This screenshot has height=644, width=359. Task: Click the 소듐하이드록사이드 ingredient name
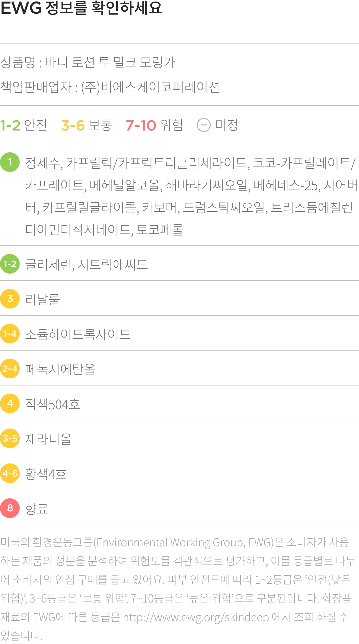tap(78, 334)
